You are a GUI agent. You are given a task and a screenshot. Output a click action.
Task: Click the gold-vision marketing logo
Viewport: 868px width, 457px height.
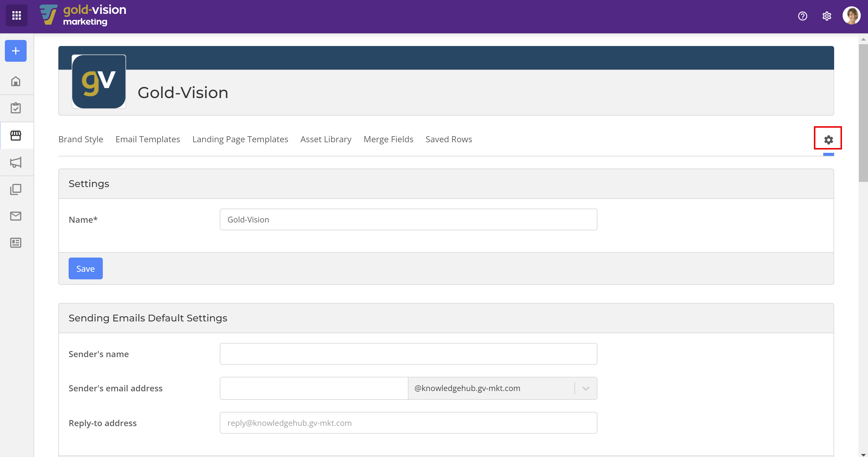click(83, 15)
